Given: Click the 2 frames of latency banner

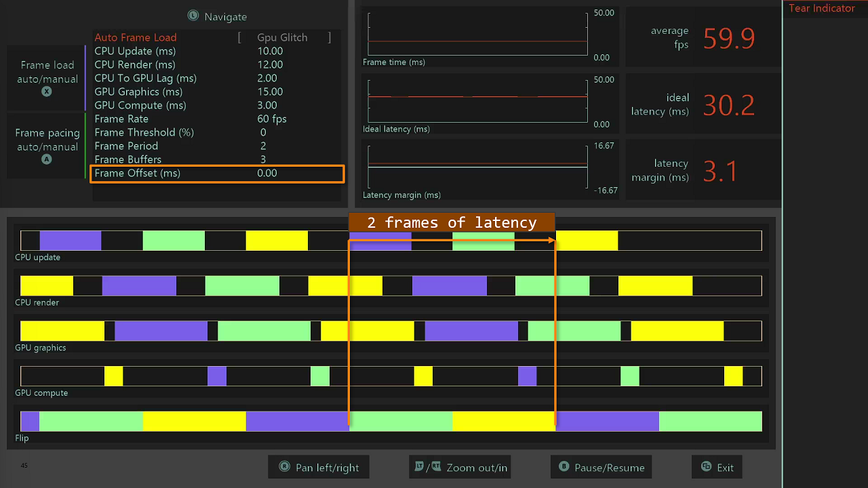Looking at the screenshot, I should (x=452, y=222).
